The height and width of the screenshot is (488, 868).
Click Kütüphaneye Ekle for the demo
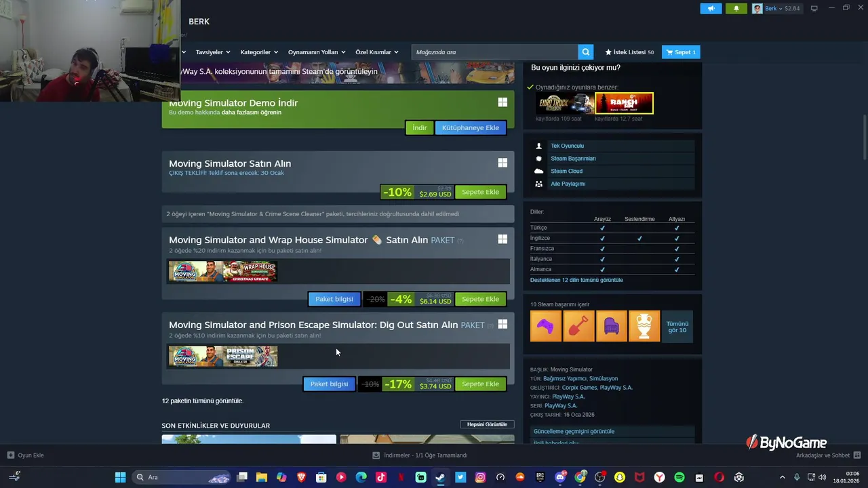[471, 127]
